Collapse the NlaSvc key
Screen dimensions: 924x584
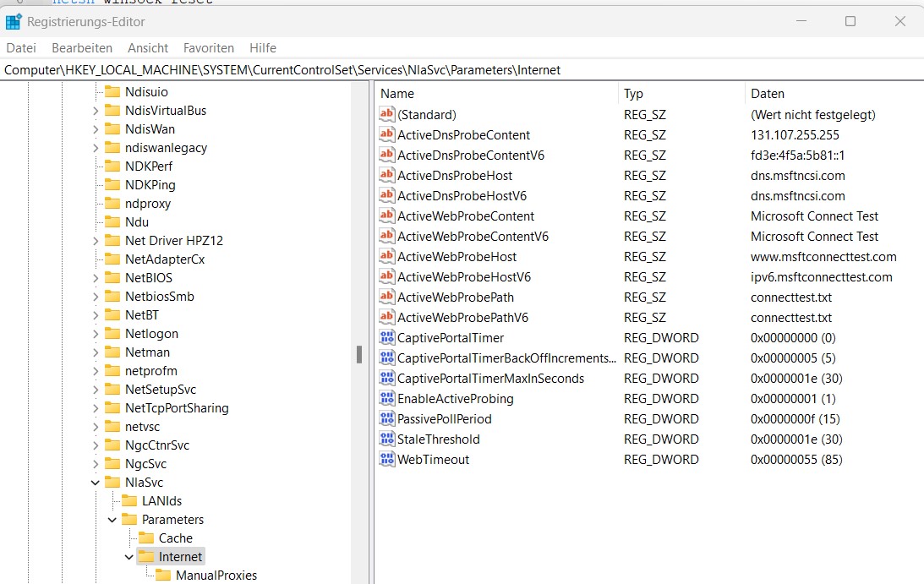(96, 483)
